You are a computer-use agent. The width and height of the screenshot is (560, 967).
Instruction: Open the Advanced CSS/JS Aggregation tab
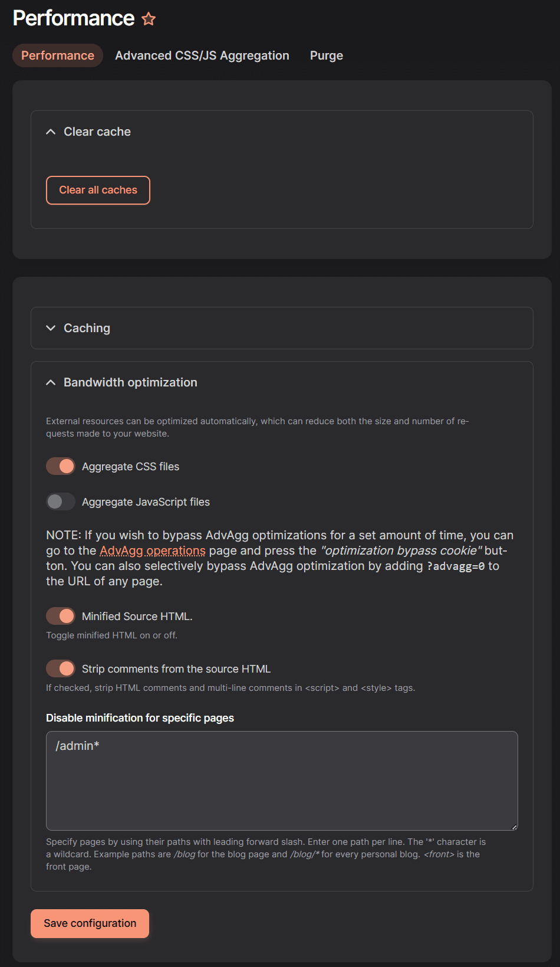point(202,55)
